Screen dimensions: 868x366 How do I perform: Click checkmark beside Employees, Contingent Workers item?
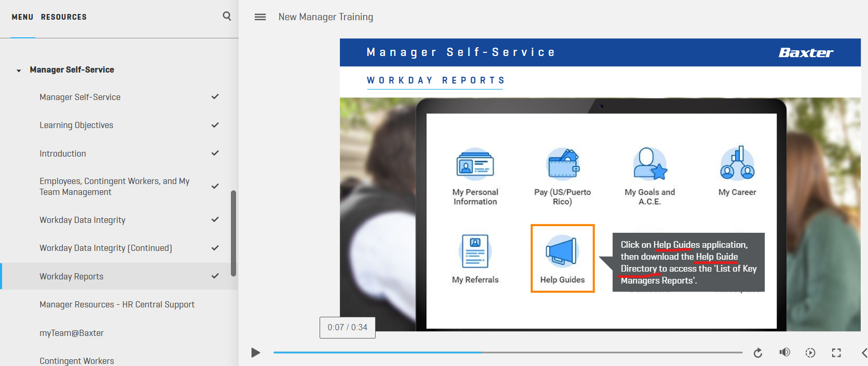[x=215, y=186]
